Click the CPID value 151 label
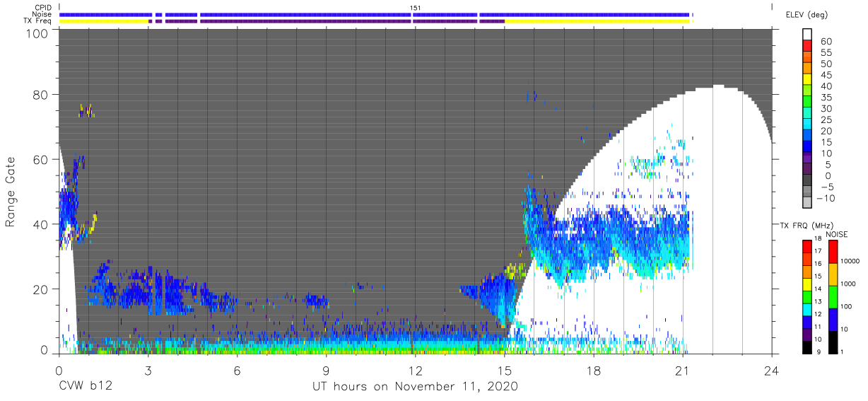Screen dimensions: 868x401 point(415,7)
